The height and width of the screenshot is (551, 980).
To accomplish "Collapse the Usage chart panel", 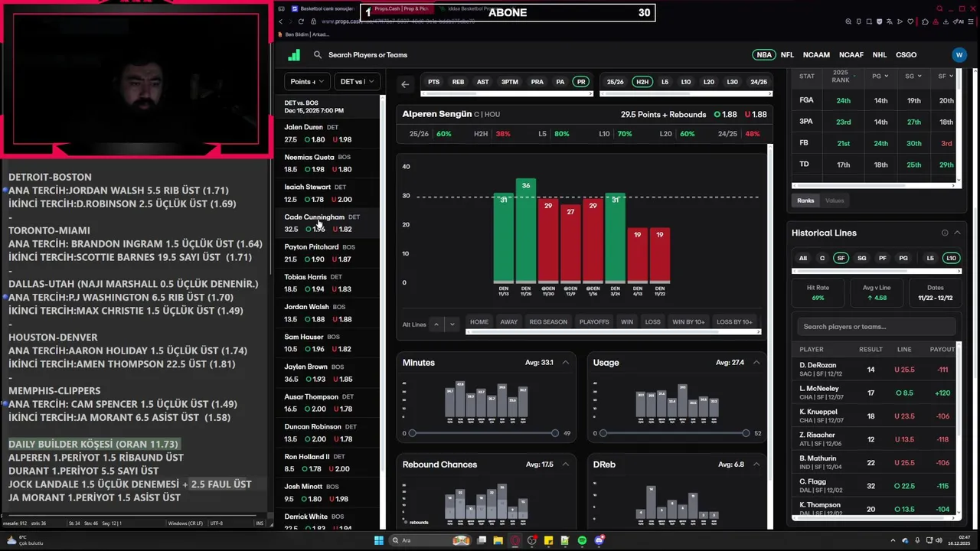I will tap(756, 363).
